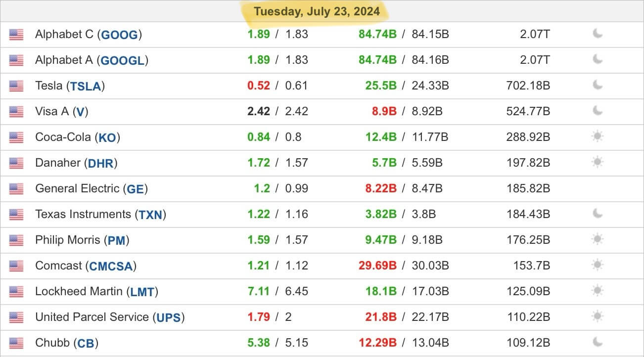Click Tesla market cap 702.18B

(x=528, y=86)
